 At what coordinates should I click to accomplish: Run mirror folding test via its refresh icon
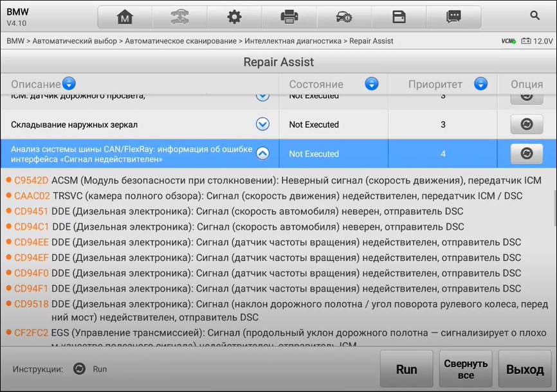click(527, 124)
